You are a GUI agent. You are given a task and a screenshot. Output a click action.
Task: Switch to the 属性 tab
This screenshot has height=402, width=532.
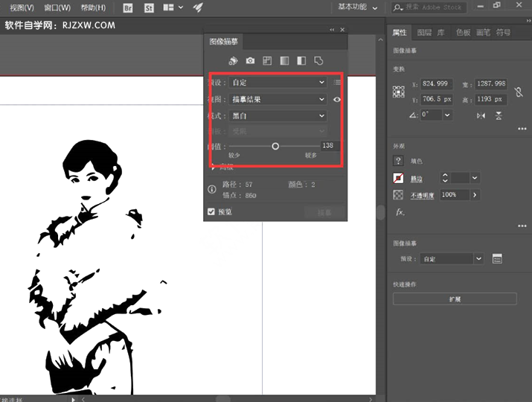pyautogui.click(x=400, y=33)
